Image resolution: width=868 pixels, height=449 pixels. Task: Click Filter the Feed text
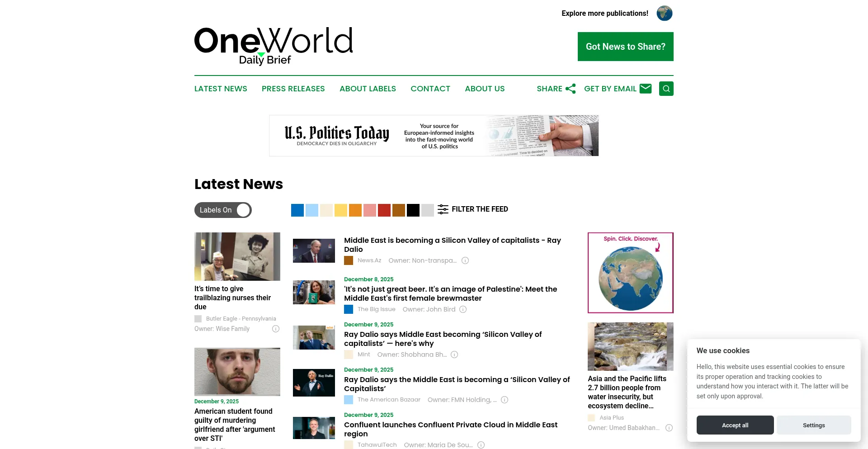click(480, 209)
